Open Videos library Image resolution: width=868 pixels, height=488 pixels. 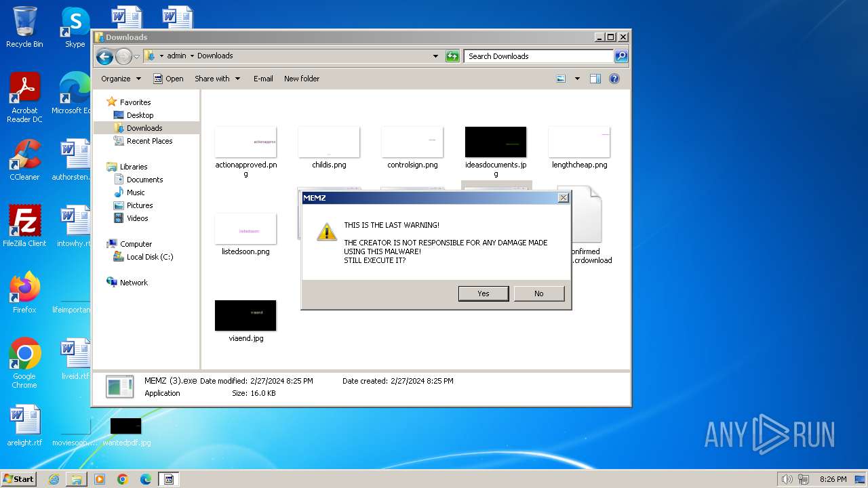pyautogui.click(x=137, y=218)
